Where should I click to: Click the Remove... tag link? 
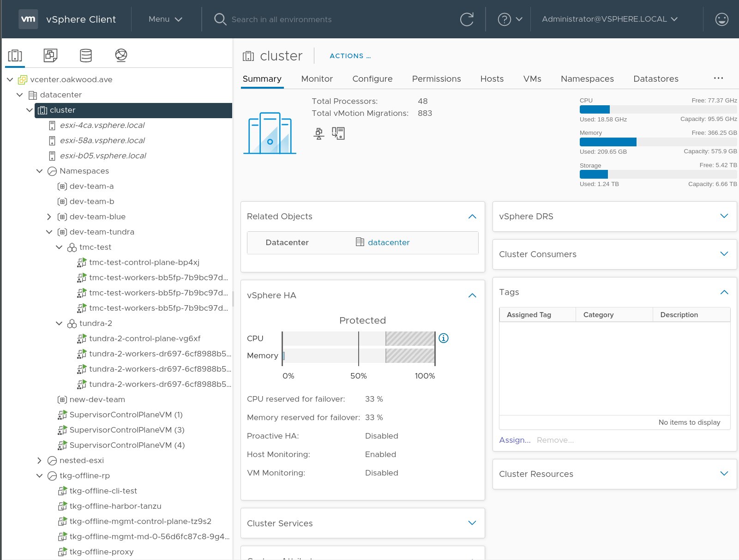555,440
